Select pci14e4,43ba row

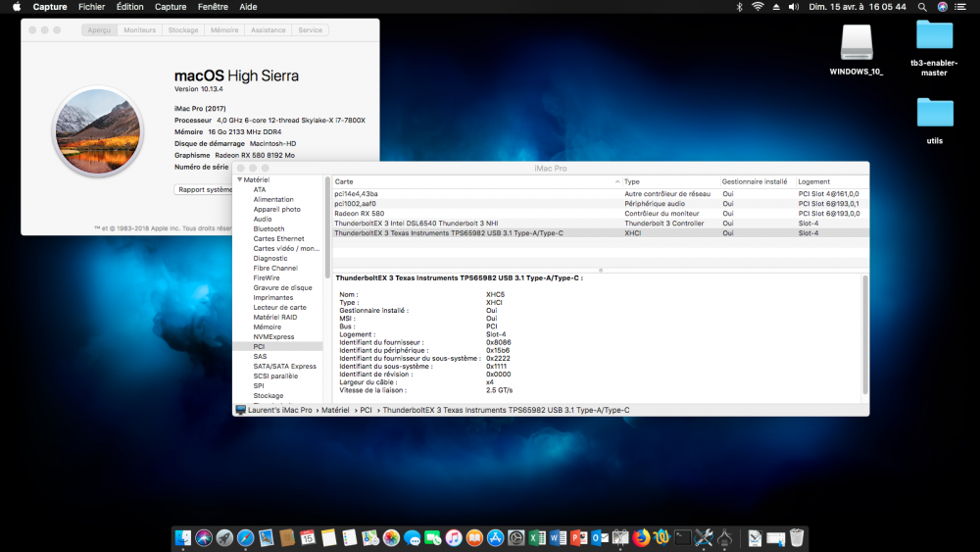click(x=600, y=194)
